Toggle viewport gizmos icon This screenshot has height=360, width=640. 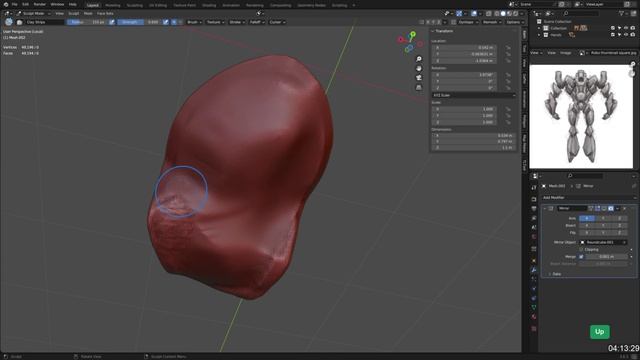(x=459, y=13)
